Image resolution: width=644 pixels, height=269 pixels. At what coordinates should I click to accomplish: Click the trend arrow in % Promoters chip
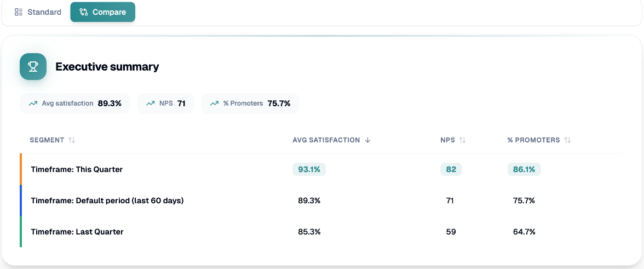215,104
